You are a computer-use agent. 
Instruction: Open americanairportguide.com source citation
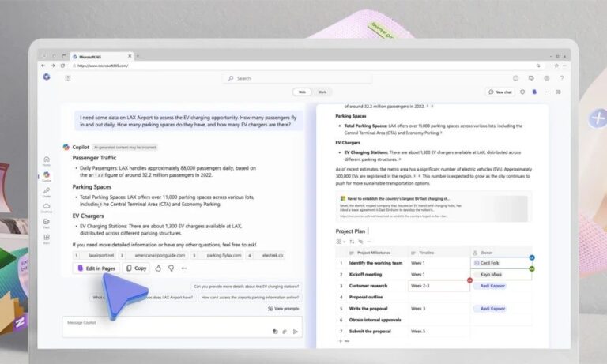(153, 255)
